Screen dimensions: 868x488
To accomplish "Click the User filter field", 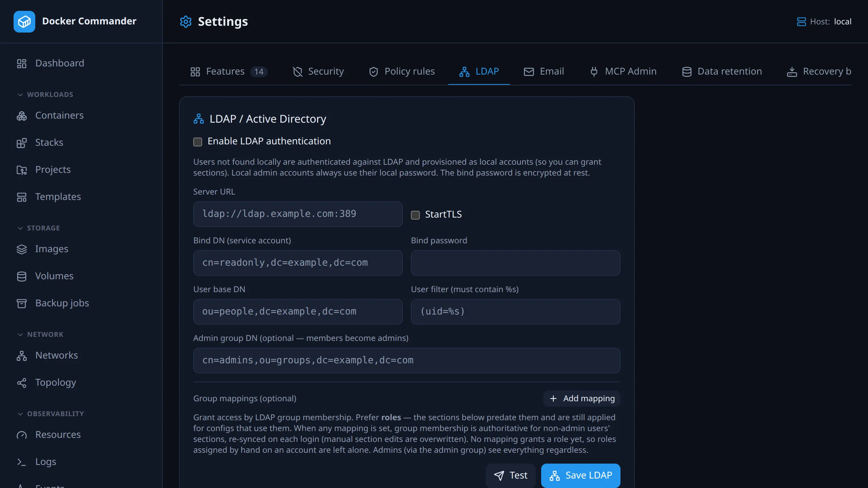I will click(516, 312).
